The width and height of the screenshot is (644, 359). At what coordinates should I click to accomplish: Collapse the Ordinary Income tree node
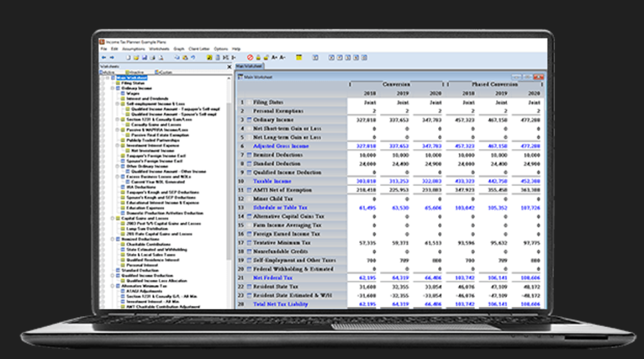[113, 89]
